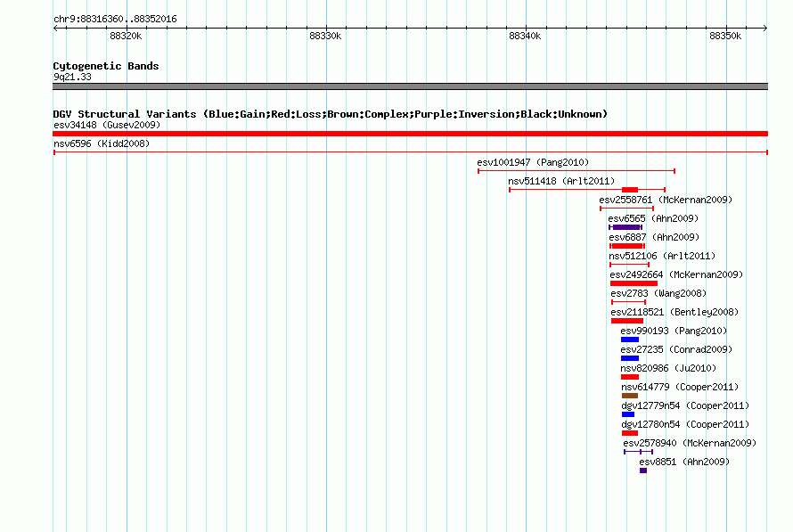Select the purple esv6565 inversion bar
This screenshot has width=793, height=532.
[x=625, y=227]
